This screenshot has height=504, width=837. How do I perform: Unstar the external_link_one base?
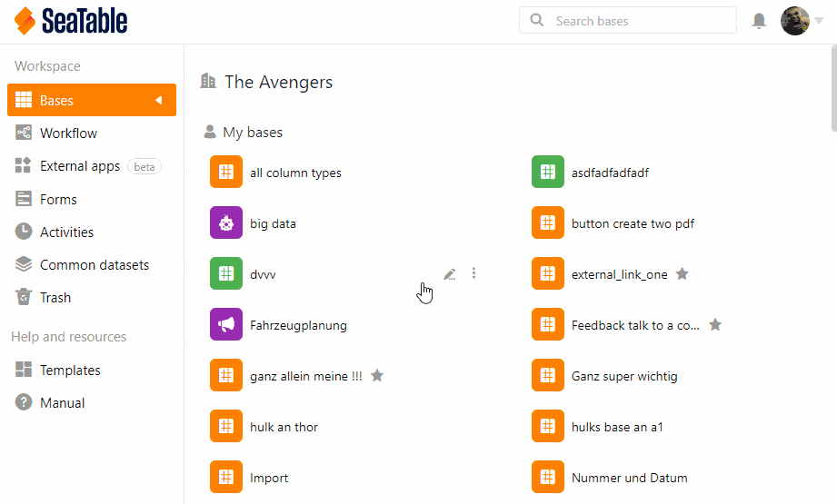point(683,273)
